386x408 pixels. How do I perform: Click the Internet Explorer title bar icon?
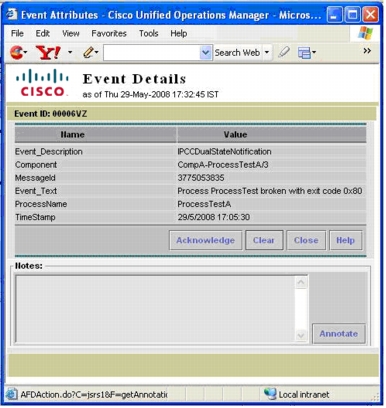click(12, 14)
